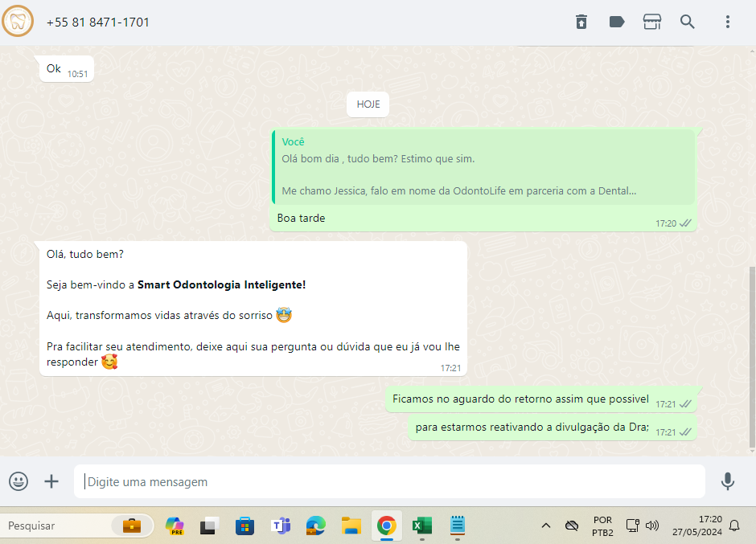756x544 pixels.
Task: Switch to Excel on taskbar
Action: (422, 526)
